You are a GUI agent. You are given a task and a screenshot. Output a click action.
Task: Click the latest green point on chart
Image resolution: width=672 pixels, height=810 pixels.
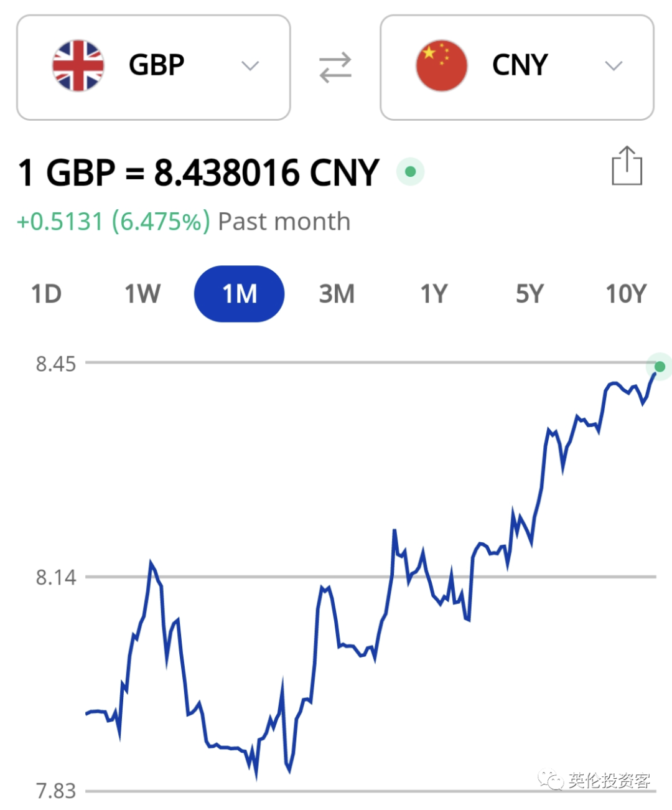(660, 367)
